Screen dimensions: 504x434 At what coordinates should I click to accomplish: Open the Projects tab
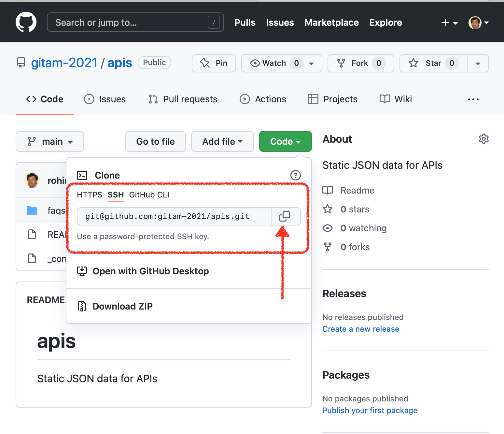tap(333, 99)
